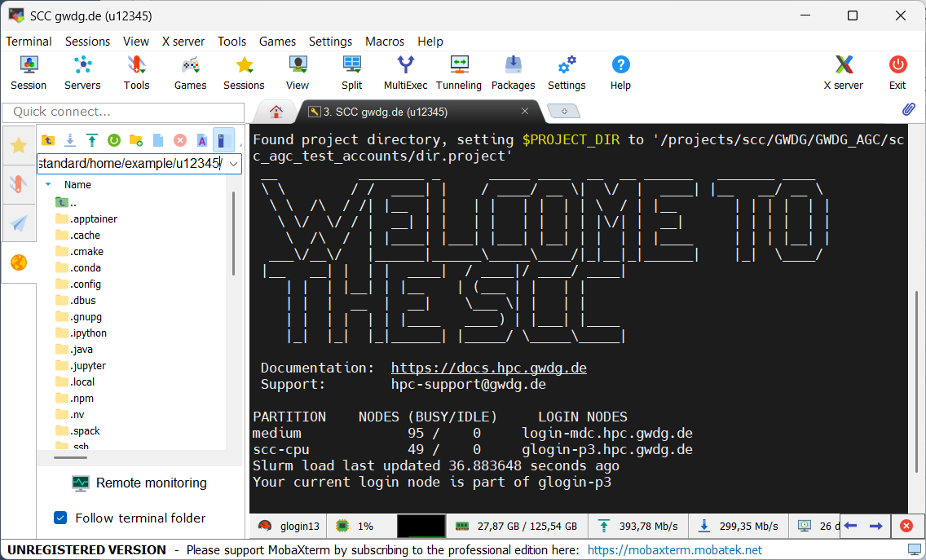Upload a file to the remote server
The width and height of the screenshot is (926, 560).
[x=91, y=140]
